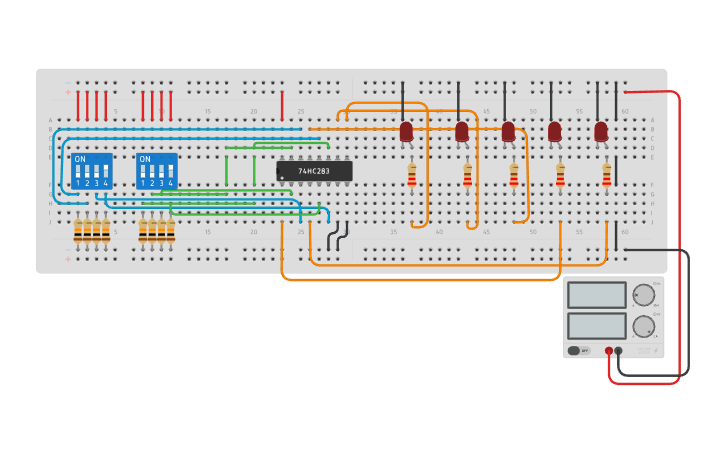Select the resistor under right DIP switch 1
This screenshot has height=453, width=725.
click(x=143, y=231)
